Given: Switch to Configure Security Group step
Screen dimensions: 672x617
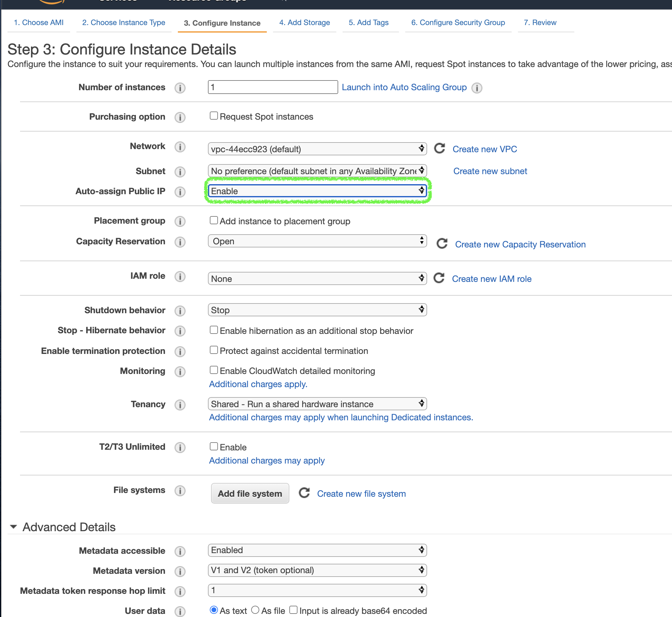Looking at the screenshot, I should pyautogui.click(x=458, y=22).
